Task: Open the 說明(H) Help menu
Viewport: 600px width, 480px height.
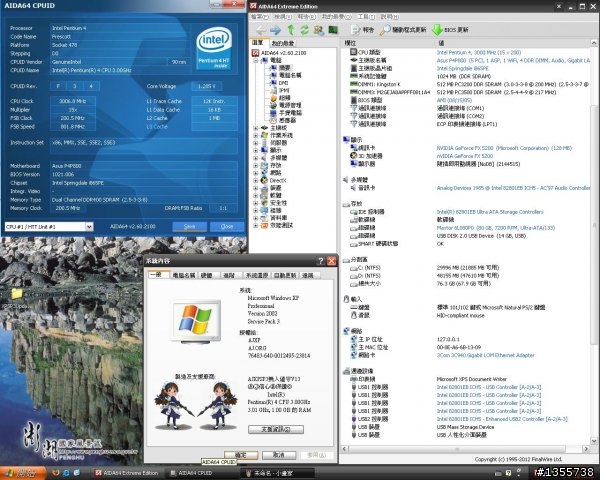Action: 389,17
